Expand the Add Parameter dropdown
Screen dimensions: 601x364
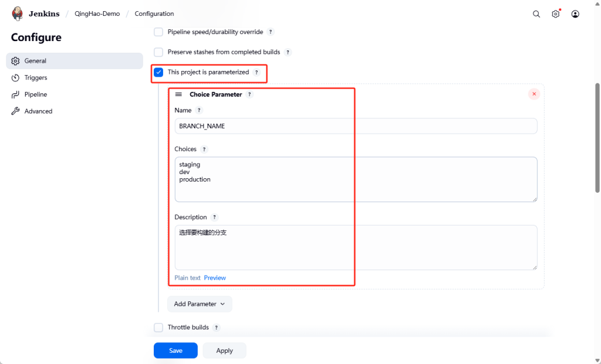tap(200, 304)
